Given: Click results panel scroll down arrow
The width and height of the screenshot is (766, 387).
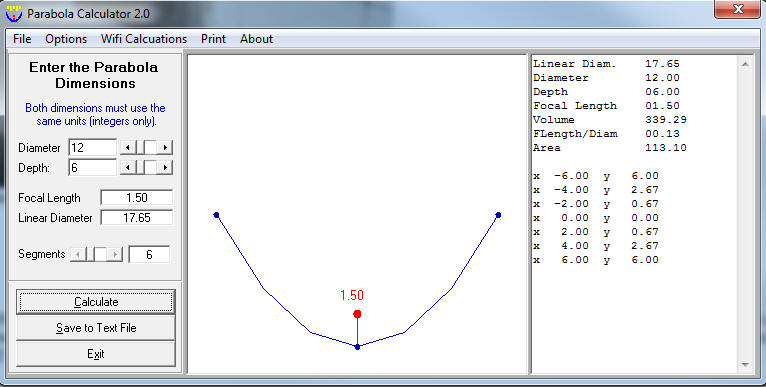Looking at the screenshot, I should [745, 365].
